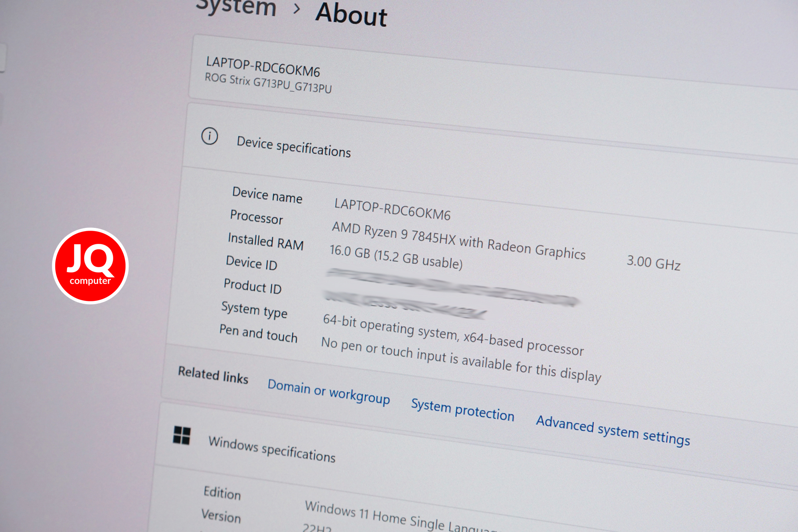Select the 3.00 GHz clock speed value
This screenshot has width=798, height=532.
[654, 263]
